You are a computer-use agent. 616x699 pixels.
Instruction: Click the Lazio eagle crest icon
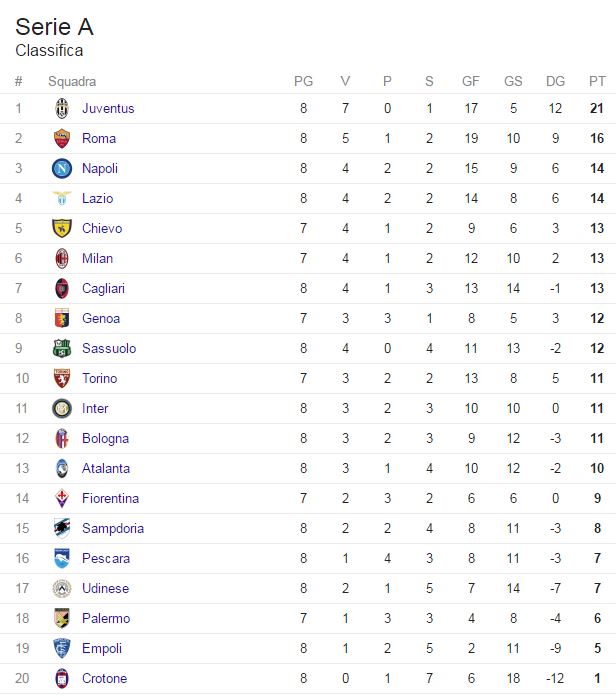tap(62, 198)
